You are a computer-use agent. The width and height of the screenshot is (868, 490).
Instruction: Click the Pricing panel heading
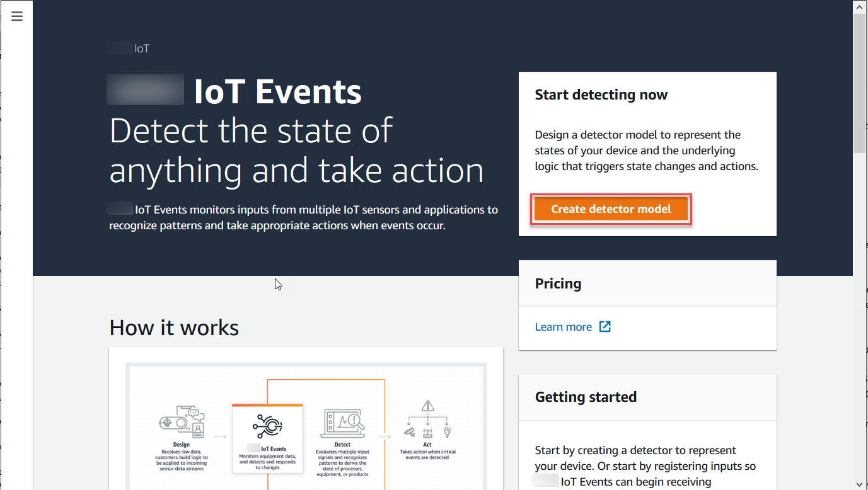click(558, 283)
